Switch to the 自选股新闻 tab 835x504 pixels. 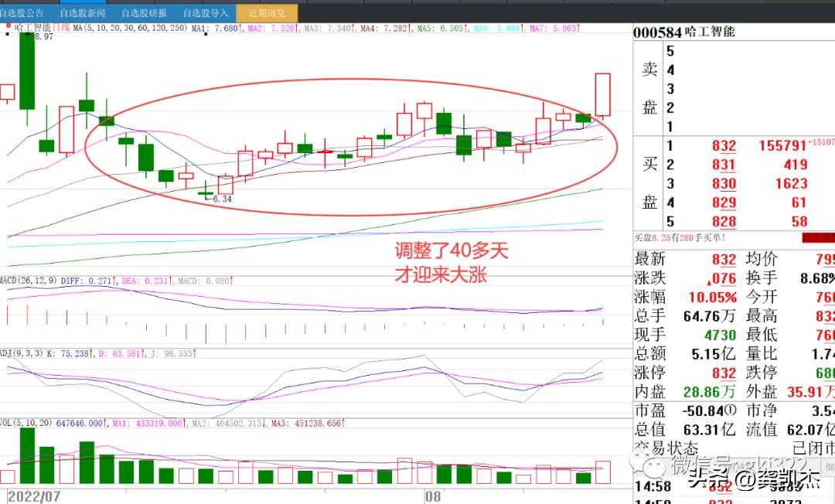pyautogui.click(x=82, y=13)
